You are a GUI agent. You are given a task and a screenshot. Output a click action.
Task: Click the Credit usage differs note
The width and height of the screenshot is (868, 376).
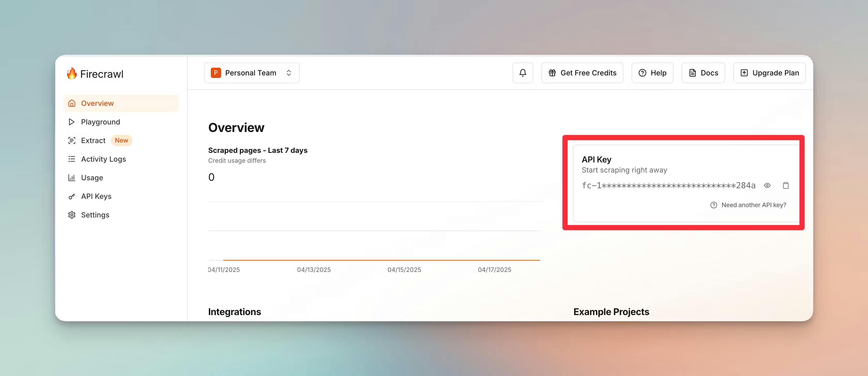237,160
